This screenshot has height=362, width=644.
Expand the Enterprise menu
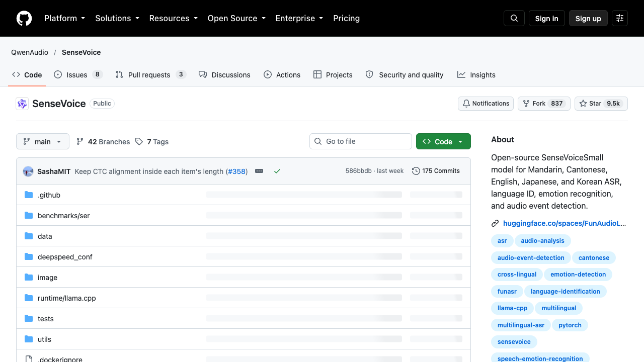pyautogui.click(x=299, y=18)
